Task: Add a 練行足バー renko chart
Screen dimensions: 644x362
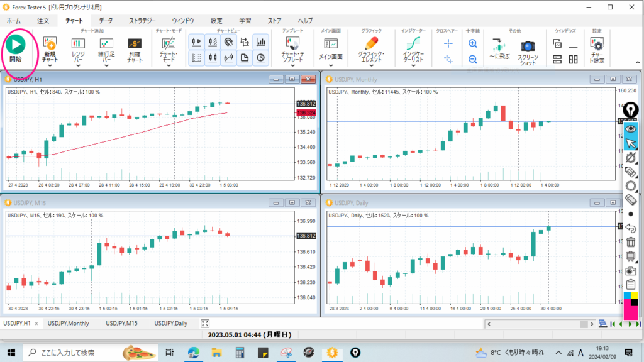Action: (106, 43)
